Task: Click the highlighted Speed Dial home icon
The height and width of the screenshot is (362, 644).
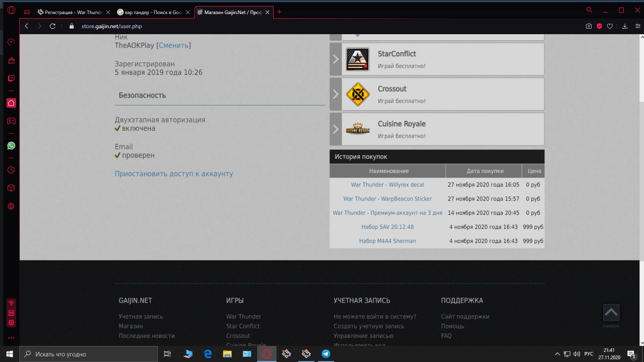Action: (x=11, y=103)
